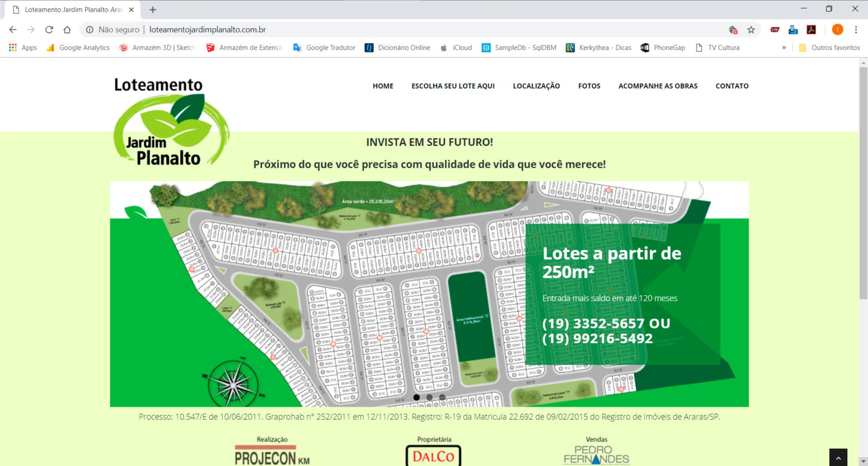Screen dimensions: 868x466
Task: Open the ESCOLHA SEU LOTE AQUI menu
Action: point(453,86)
